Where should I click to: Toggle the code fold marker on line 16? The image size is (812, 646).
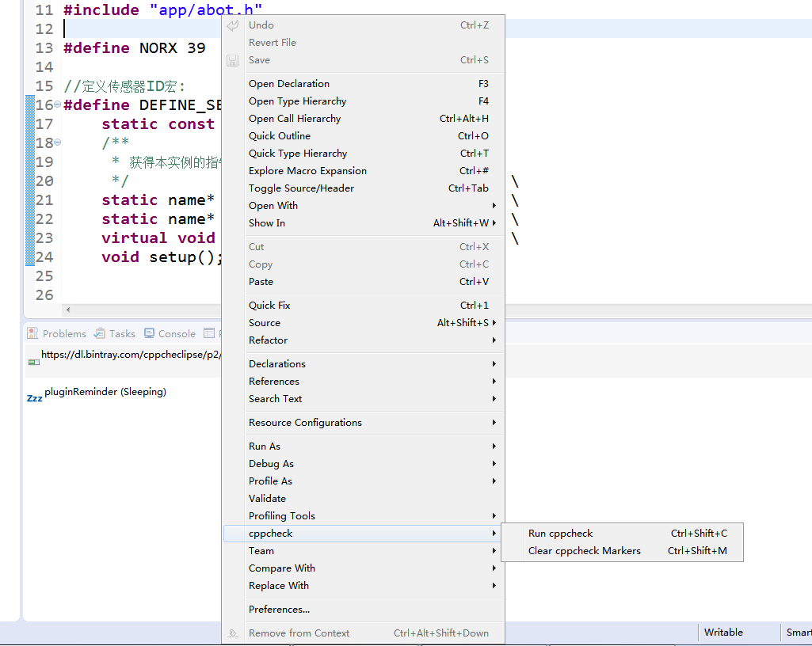click(x=58, y=104)
